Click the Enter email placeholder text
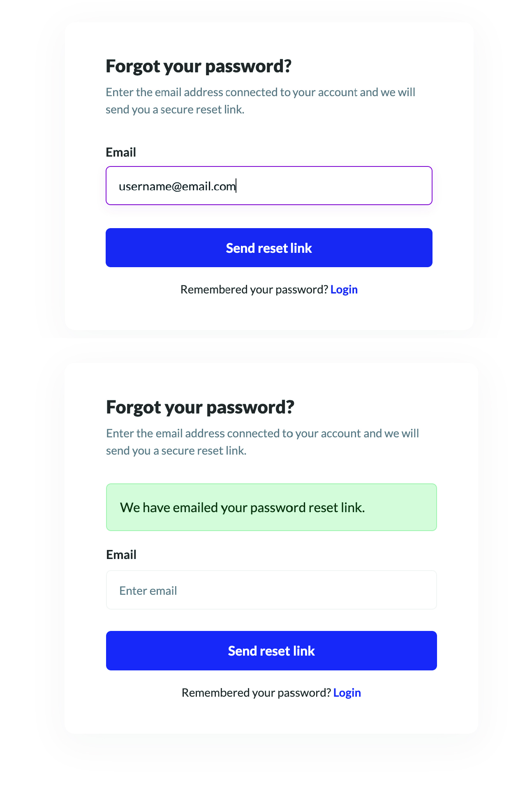 click(148, 591)
